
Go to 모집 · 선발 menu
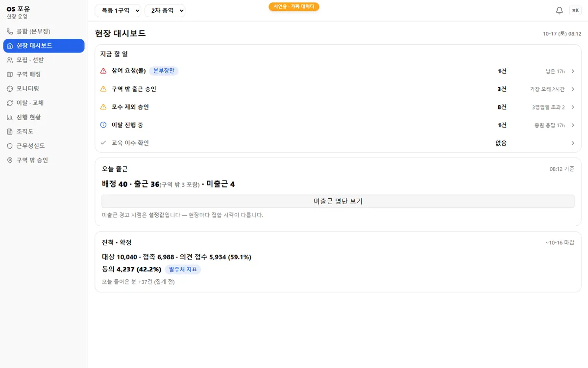coord(44,60)
